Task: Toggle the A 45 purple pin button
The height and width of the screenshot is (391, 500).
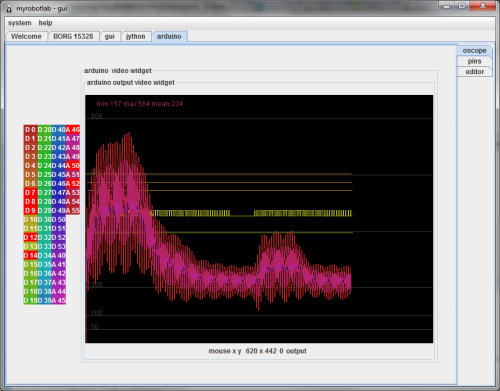Action: (x=59, y=301)
